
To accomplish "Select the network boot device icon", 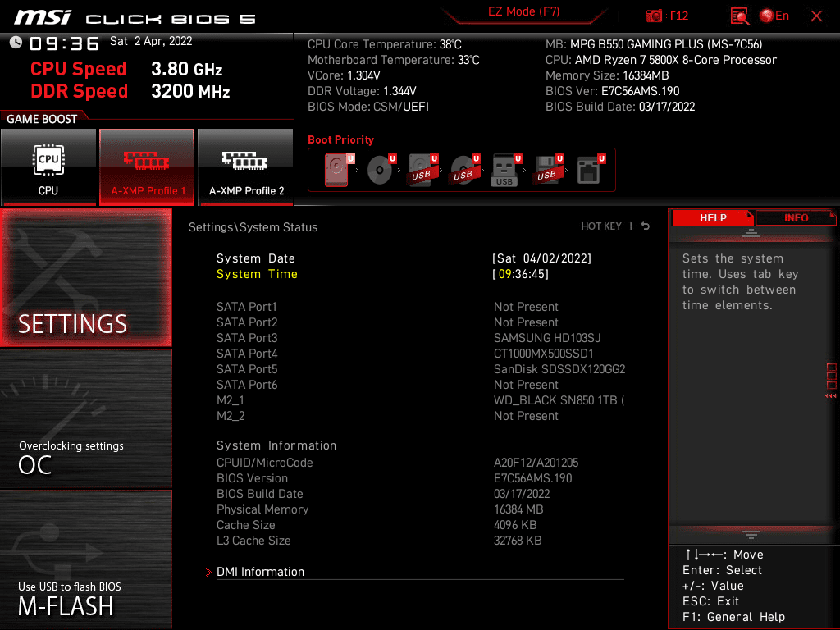I will [x=591, y=170].
